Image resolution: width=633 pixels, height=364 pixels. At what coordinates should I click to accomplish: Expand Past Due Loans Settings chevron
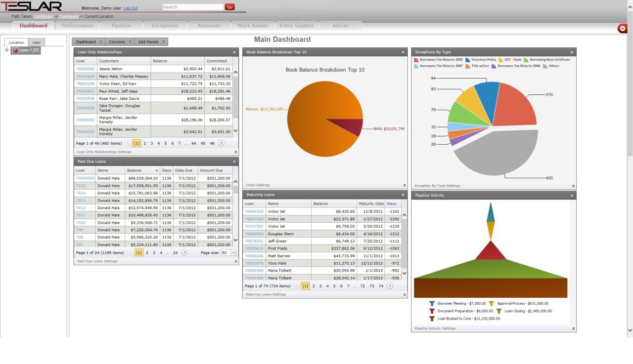click(235, 261)
